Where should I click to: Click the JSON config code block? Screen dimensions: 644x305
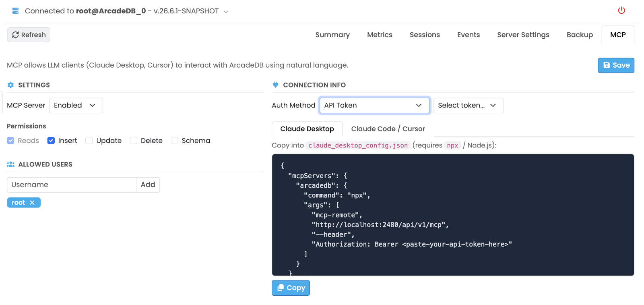tap(453, 215)
